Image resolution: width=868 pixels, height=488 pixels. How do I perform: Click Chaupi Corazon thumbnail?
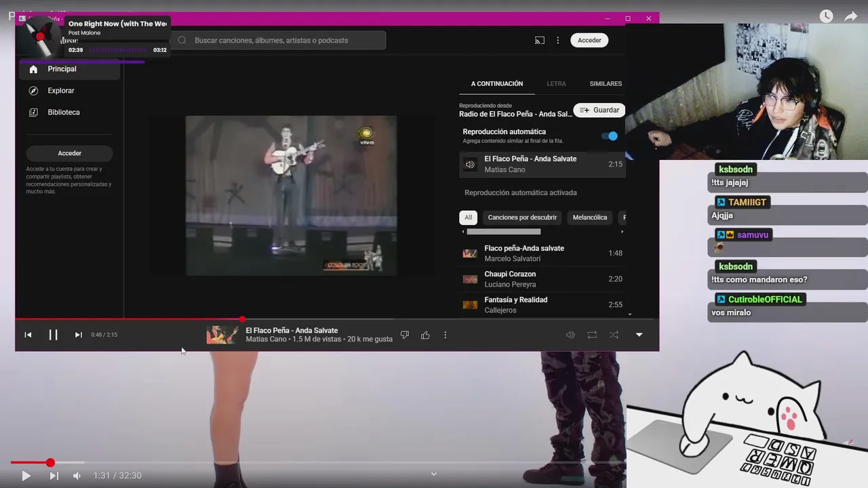(x=470, y=279)
